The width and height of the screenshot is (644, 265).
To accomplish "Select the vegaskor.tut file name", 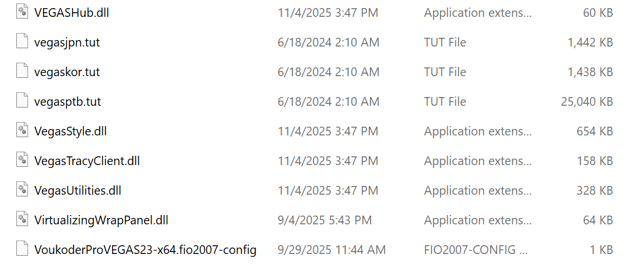I will [67, 71].
